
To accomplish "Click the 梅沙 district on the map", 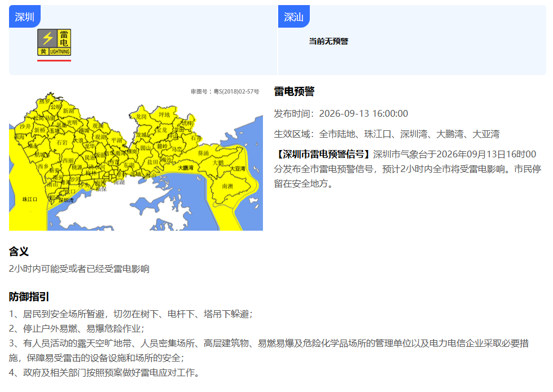I will (166, 160).
